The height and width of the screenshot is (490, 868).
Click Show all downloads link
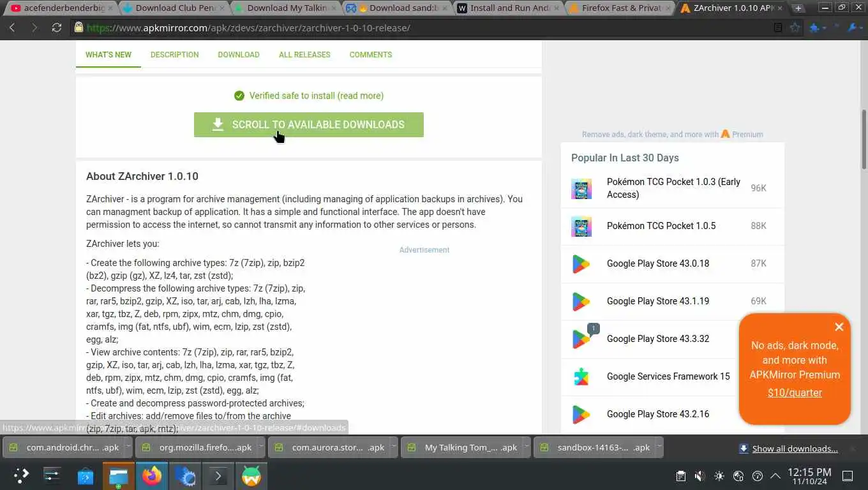coord(795,449)
